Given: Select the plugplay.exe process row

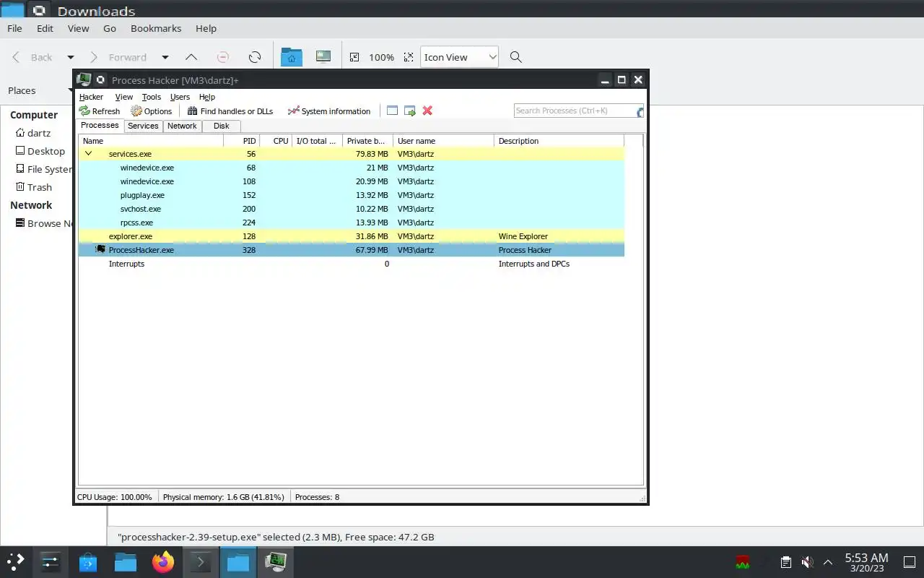Looking at the screenshot, I should pyautogui.click(x=351, y=195).
